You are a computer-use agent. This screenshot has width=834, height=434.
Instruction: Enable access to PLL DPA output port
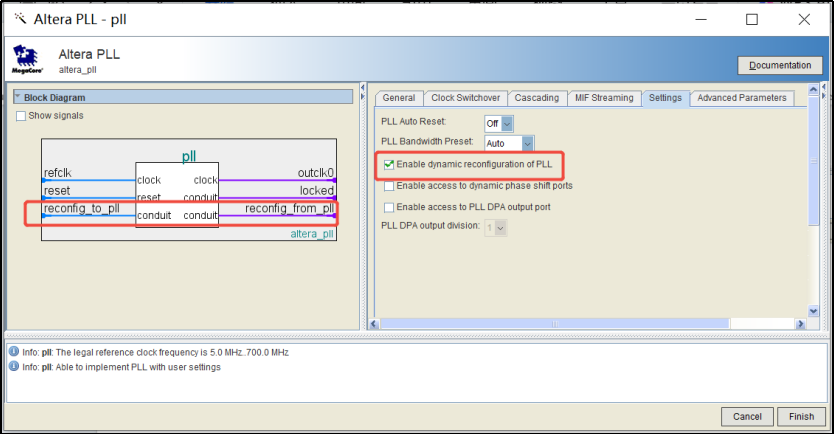pyautogui.click(x=389, y=207)
